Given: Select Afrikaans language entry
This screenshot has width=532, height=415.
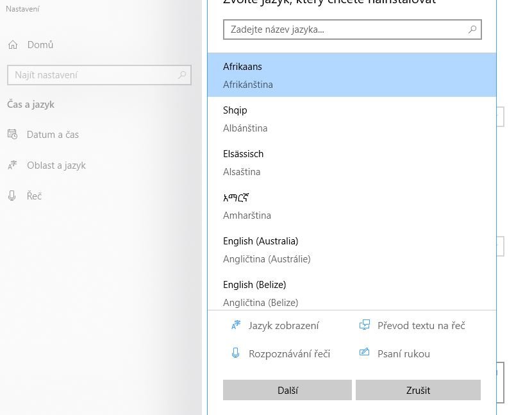Looking at the screenshot, I should 352,75.
